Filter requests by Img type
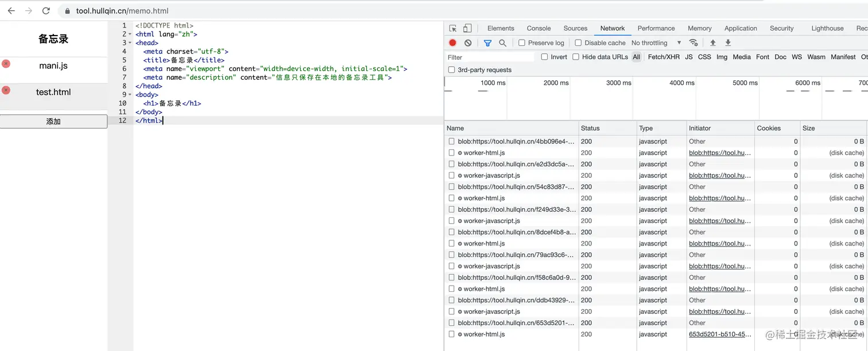 click(x=722, y=57)
